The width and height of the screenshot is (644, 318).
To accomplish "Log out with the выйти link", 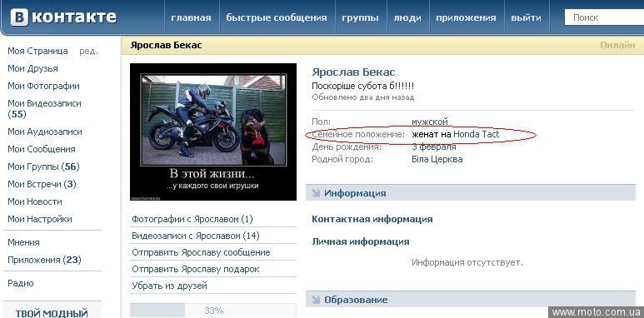I will pos(527,17).
